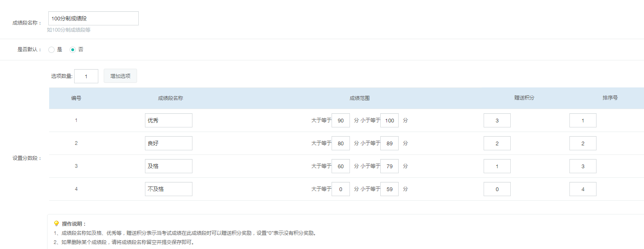Image resolution: width=644 pixels, height=249 pixels.
Task: Edit the 优秀 grade name field
Action: pyautogui.click(x=169, y=120)
